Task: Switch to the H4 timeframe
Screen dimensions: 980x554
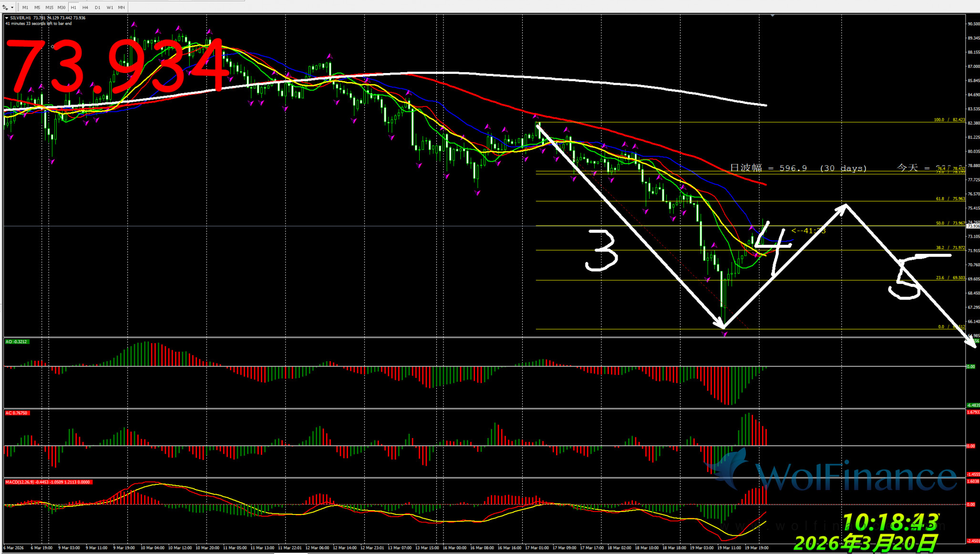Action: (85, 8)
